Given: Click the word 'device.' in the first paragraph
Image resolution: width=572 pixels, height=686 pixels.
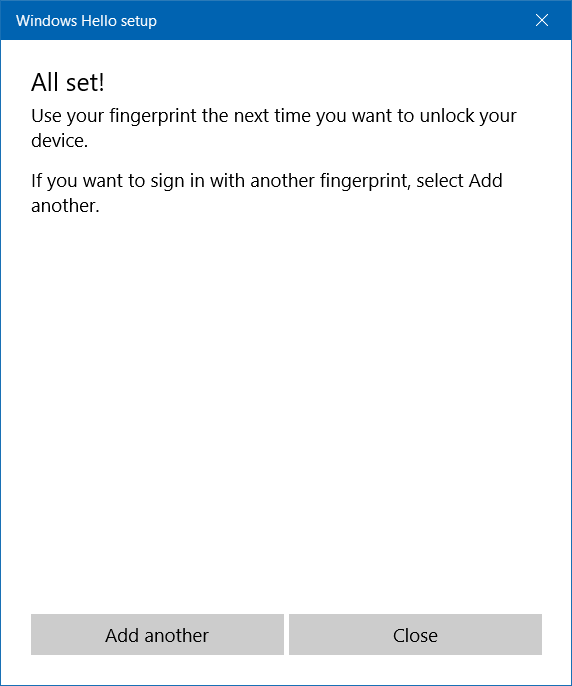Looking at the screenshot, I should [60, 140].
